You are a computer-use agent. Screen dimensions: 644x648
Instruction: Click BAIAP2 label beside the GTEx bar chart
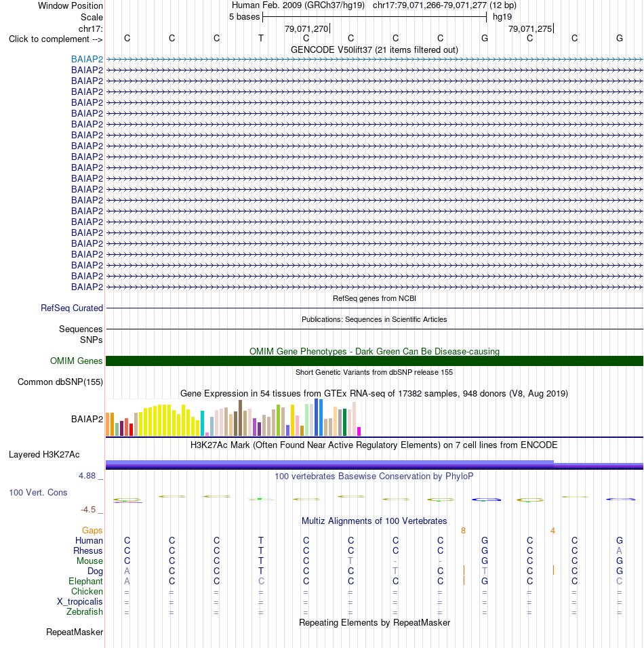87,419
